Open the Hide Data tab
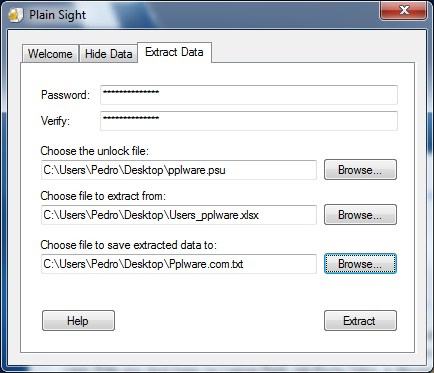 [108, 54]
